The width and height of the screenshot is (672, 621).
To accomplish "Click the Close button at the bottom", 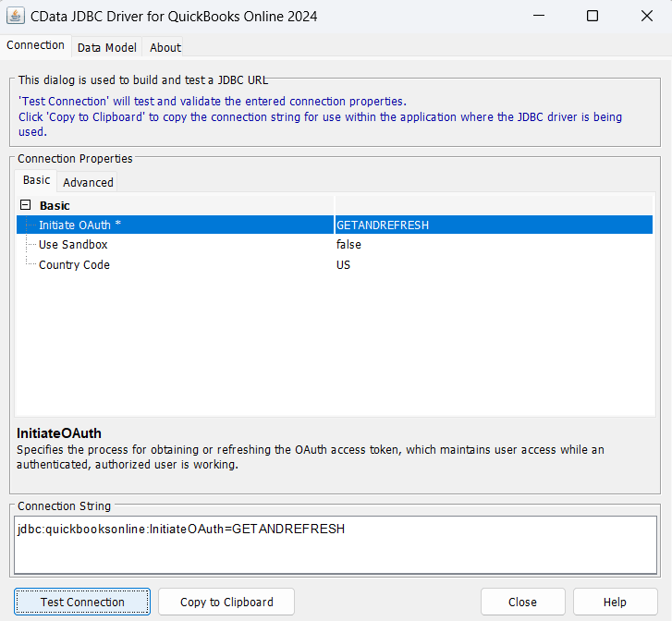I will [522, 602].
